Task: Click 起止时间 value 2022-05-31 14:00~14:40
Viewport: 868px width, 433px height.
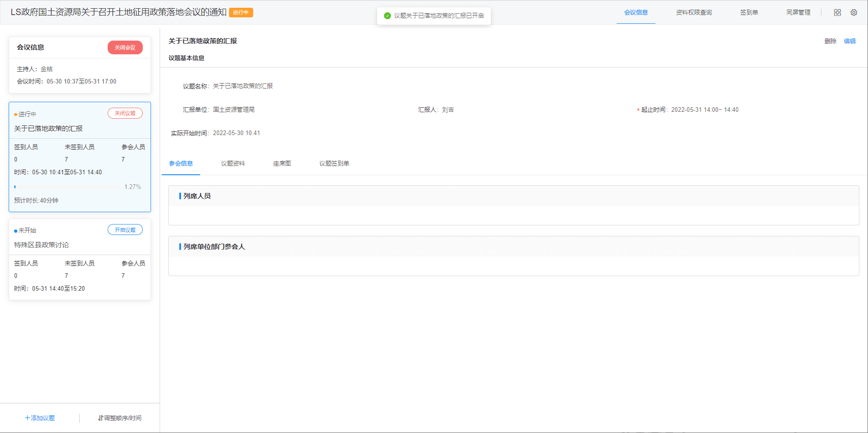Action: click(x=705, y=110)
